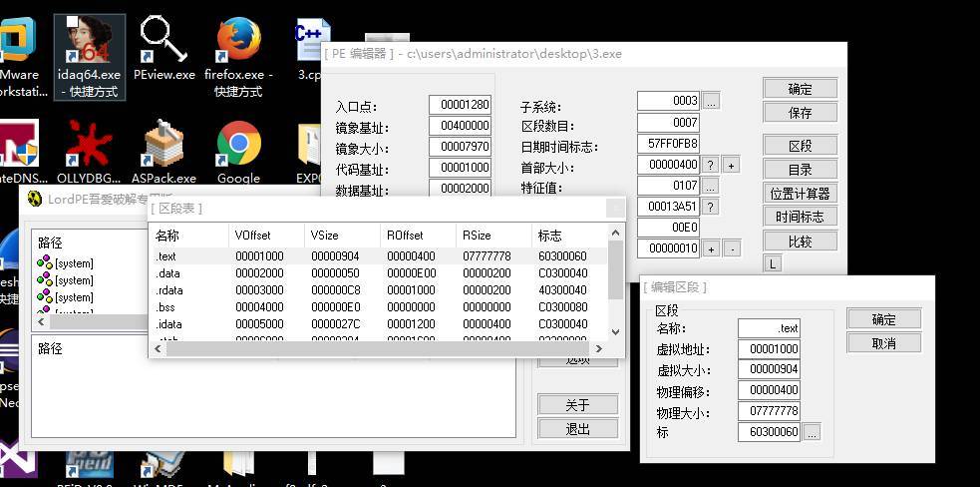This screenshot has width=980, height=487.
Task: Click LordPE path list scroll-left arrow
Action: click(x=41, y=321)
